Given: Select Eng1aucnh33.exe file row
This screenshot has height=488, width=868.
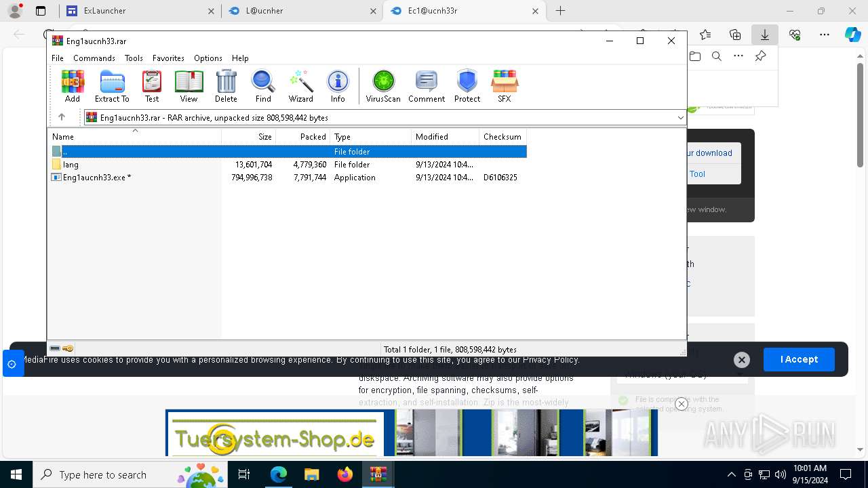Looking at the screenshot, I should (288, 178).
